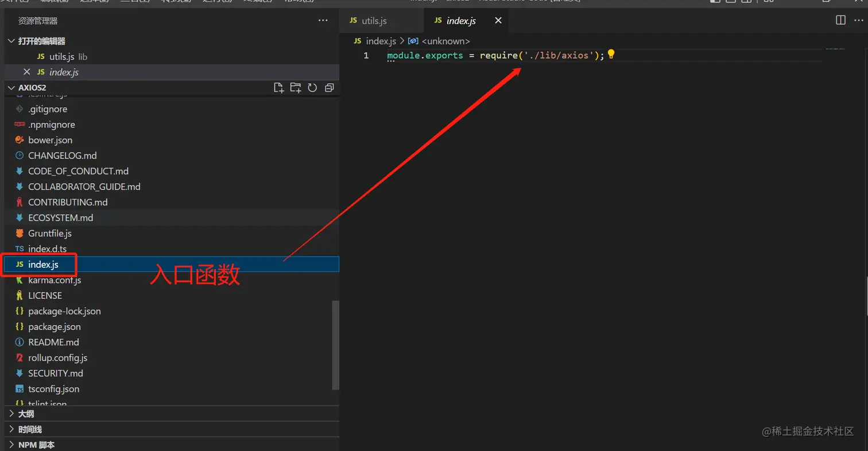Open COLLABORATOR_GUIDE.md file
Viewport: 868px width, 451px height.
(x=172, y=186)
